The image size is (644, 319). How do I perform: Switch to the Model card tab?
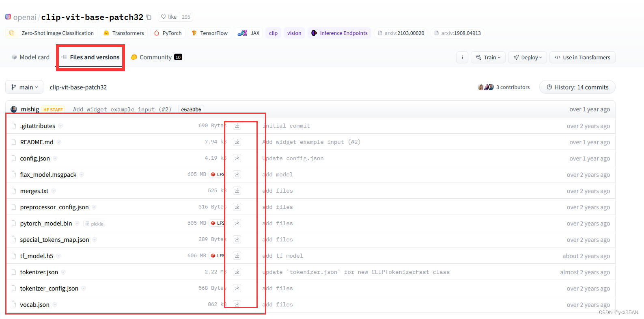[x=30, y=57]
